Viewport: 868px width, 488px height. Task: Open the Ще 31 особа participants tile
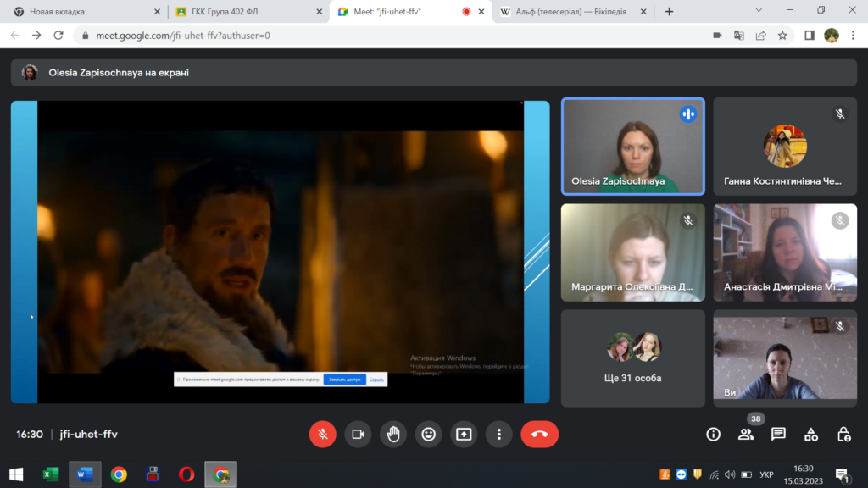pyautogui.click(x=632, y=358)
